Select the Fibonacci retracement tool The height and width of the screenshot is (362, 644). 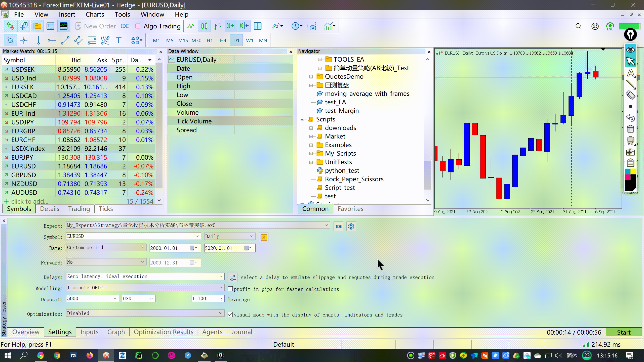[92, 40]
